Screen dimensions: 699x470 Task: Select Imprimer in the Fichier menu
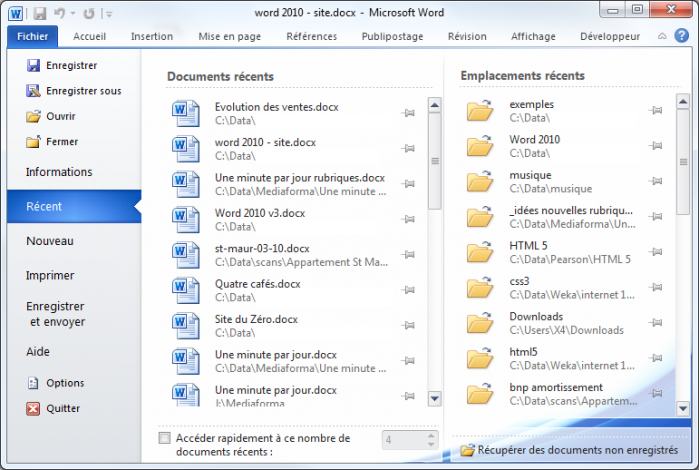coord(50,276)
